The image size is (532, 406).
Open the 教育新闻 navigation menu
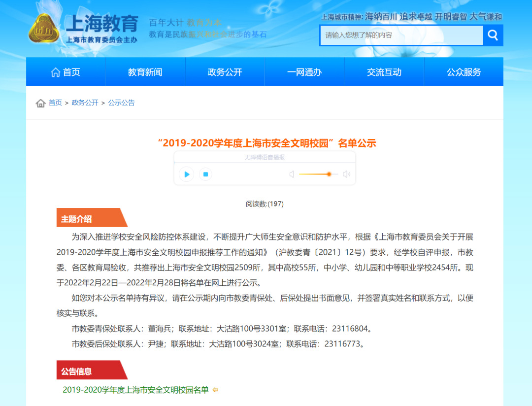pyautogui.click(x=145, y=72)
